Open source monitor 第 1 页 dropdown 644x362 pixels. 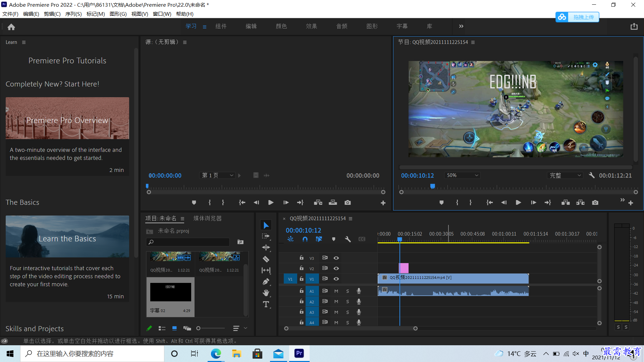pos(217,175)
